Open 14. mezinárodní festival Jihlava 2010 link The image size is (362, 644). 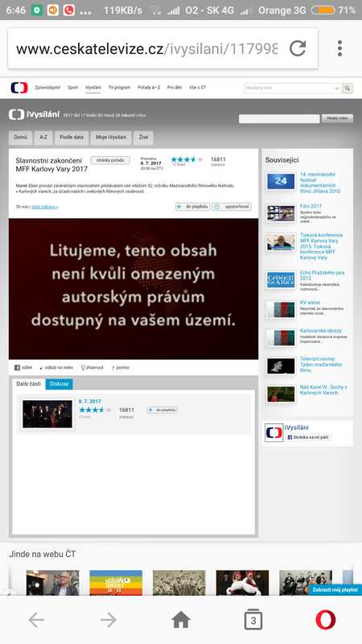[320, 183]
